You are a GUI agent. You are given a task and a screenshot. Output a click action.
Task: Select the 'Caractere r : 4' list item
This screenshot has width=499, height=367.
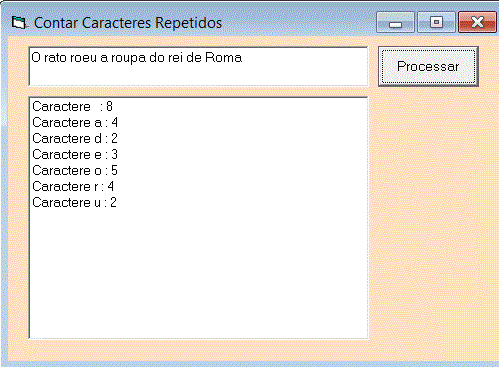click(199, 187)
